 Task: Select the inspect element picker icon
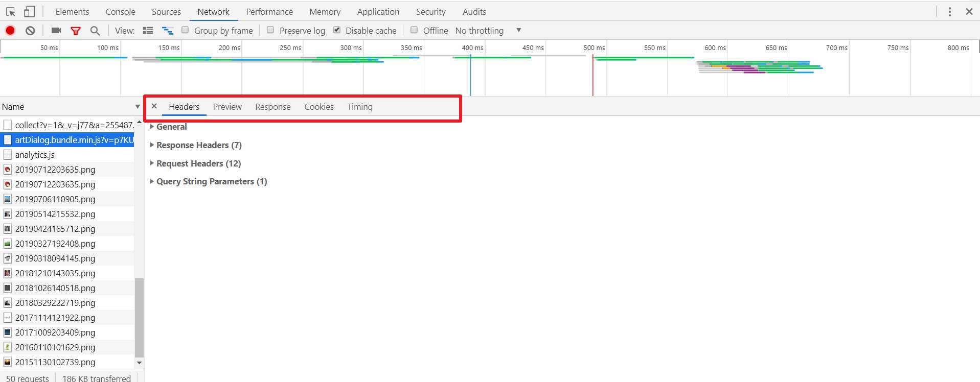(11, 11)
